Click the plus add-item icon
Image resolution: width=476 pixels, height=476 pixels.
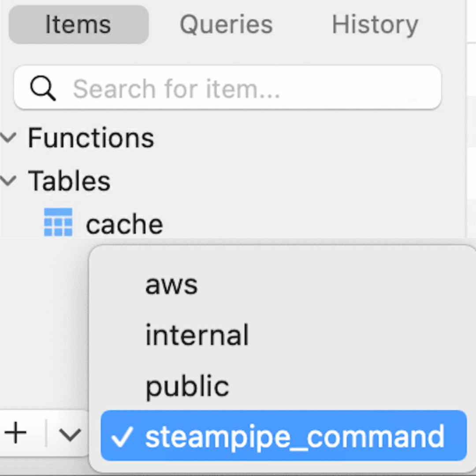coord(15,433)
